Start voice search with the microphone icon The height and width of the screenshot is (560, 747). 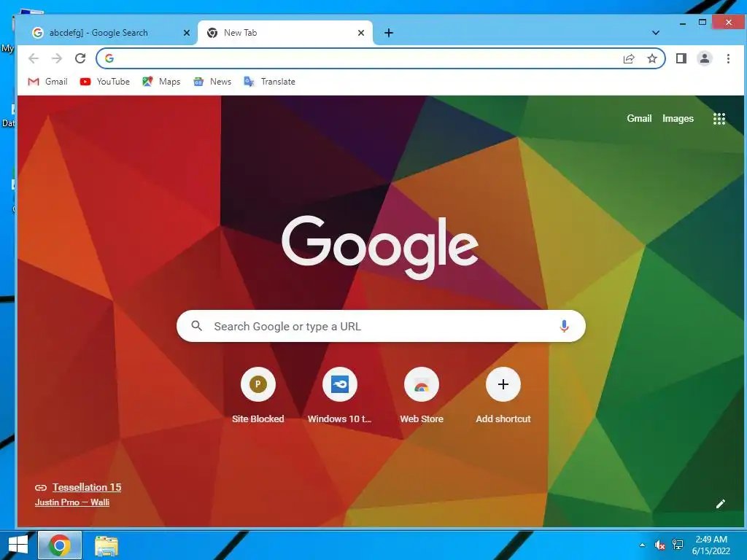tap(564, 326)
